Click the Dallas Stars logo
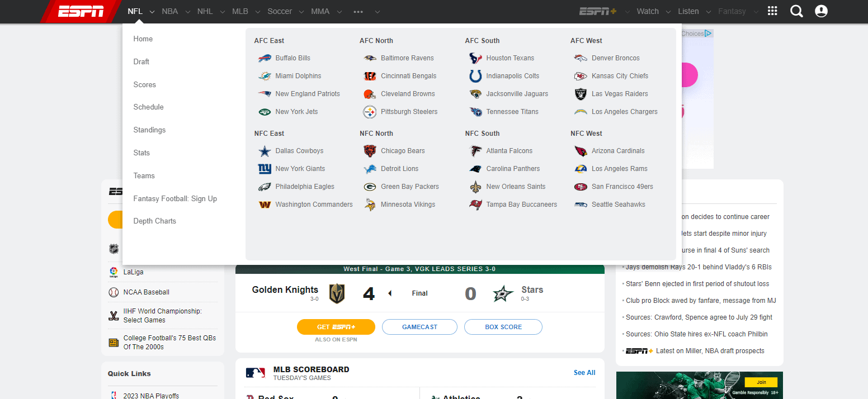The height and width of the screenshot is (399, 868). [503, 293]
